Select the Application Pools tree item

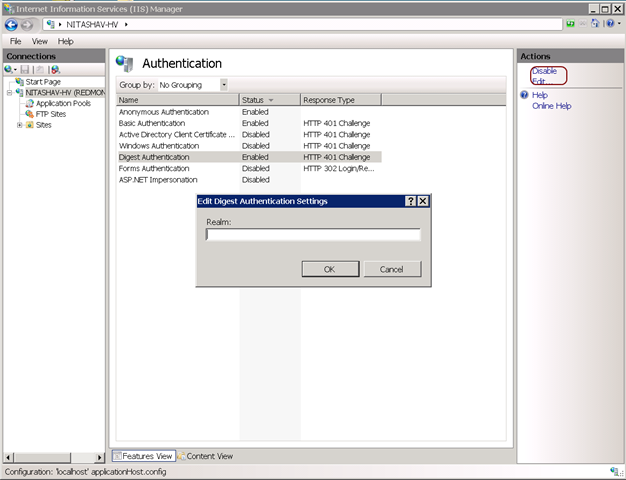(63, 103)
